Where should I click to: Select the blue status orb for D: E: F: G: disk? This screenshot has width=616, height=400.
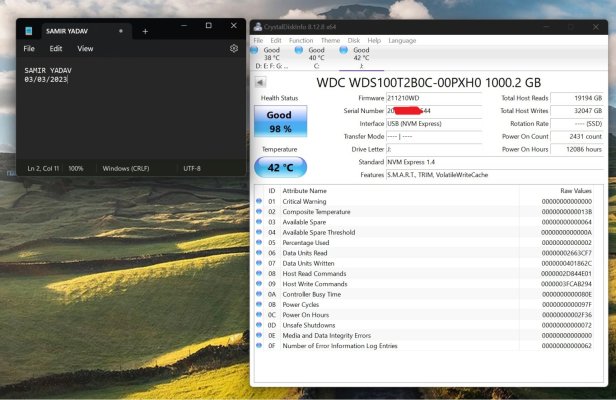(x=254, y=50)
